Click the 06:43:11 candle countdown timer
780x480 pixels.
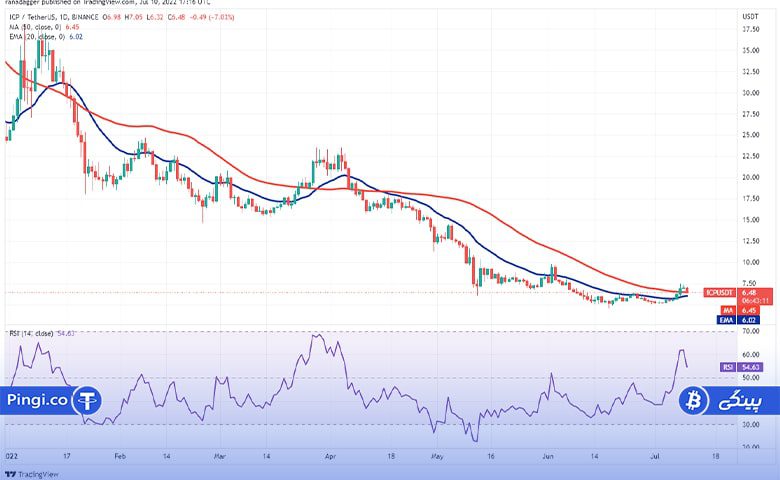(x=755, y=300)
